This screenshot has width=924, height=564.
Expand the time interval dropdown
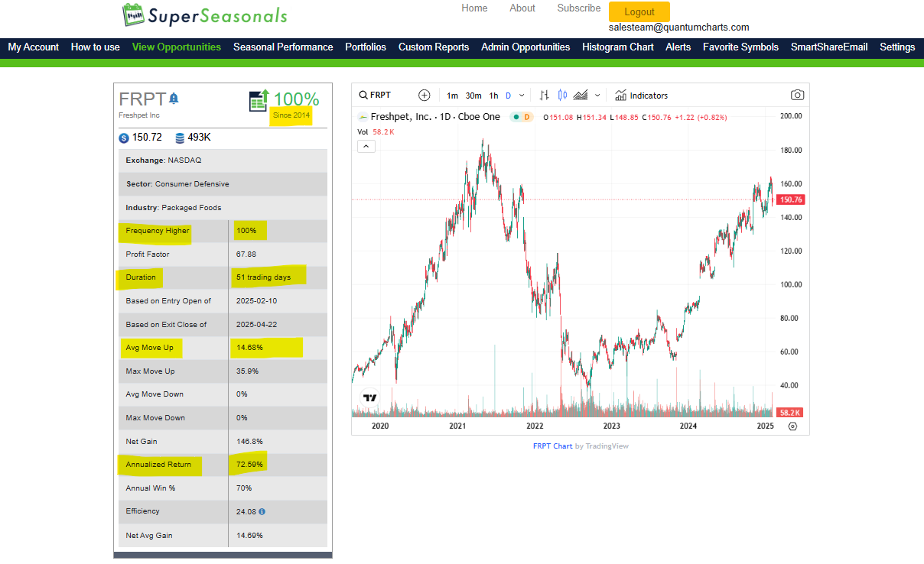(x=522, y=96)
